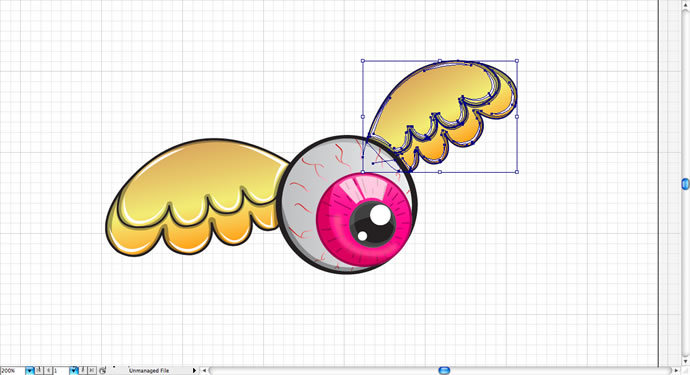Screen dimensions: 690x375
Task: Go to the next artboard
Action: coord(83,371)
